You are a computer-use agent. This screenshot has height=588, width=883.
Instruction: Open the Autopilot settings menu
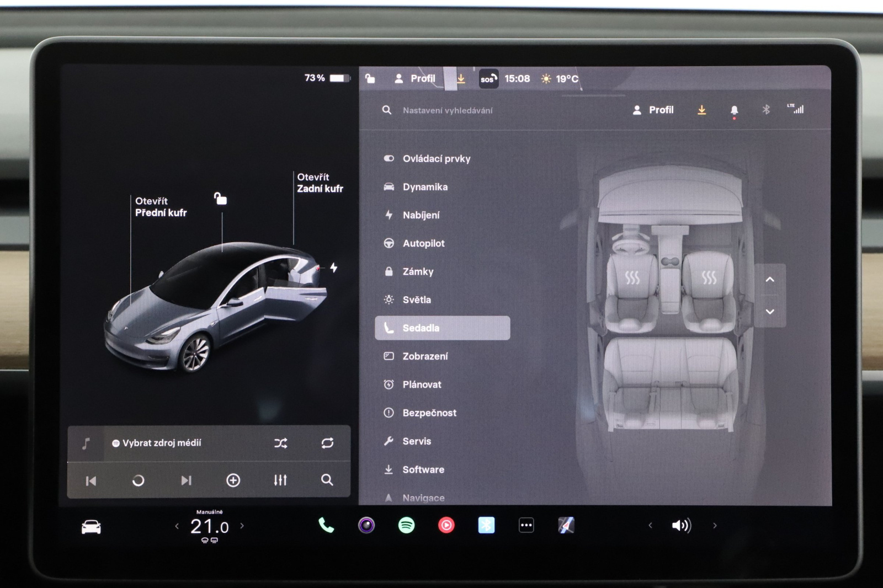pos(423,243)
